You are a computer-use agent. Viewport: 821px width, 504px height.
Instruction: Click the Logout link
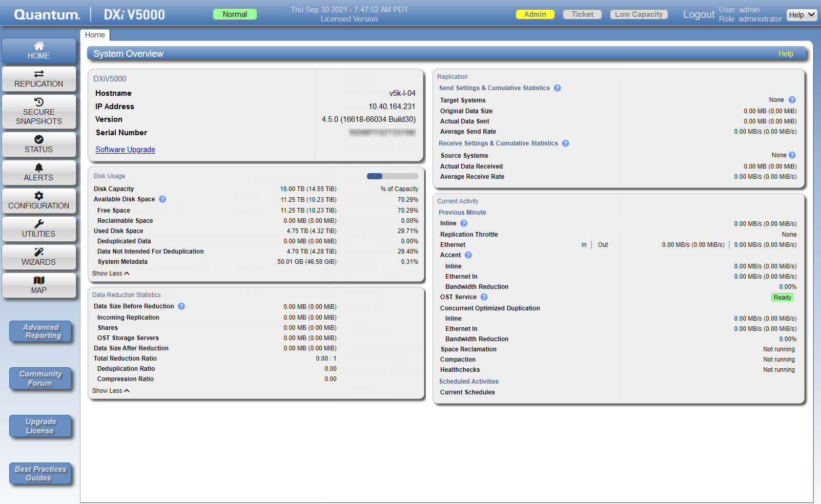point(699,14)
